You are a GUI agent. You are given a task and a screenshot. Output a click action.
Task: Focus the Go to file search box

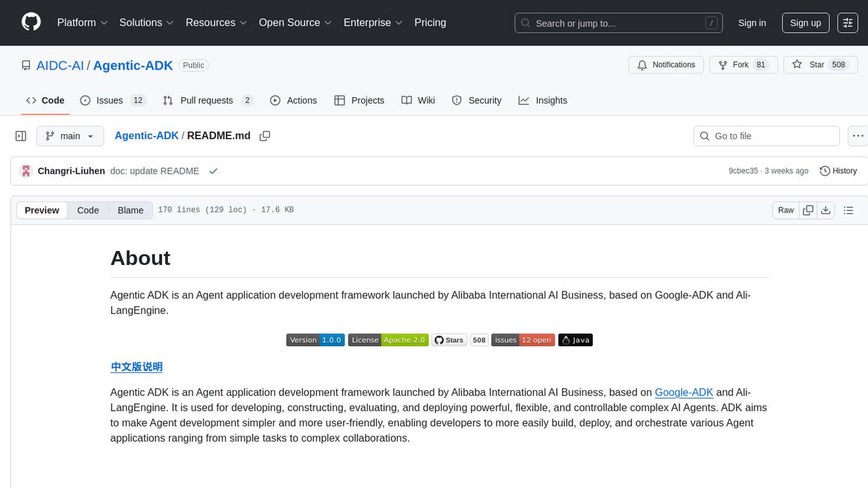pyautogui.click(x=767, y=136)
